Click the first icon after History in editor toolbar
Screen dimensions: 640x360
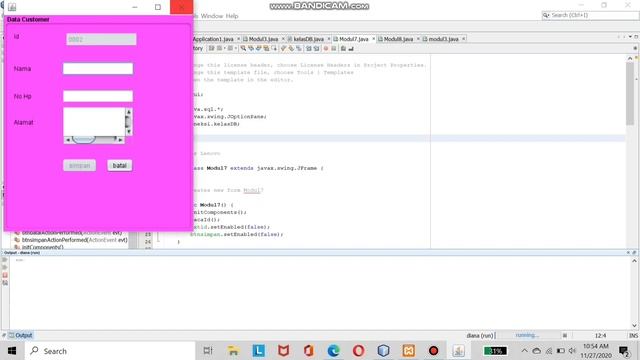211,48
